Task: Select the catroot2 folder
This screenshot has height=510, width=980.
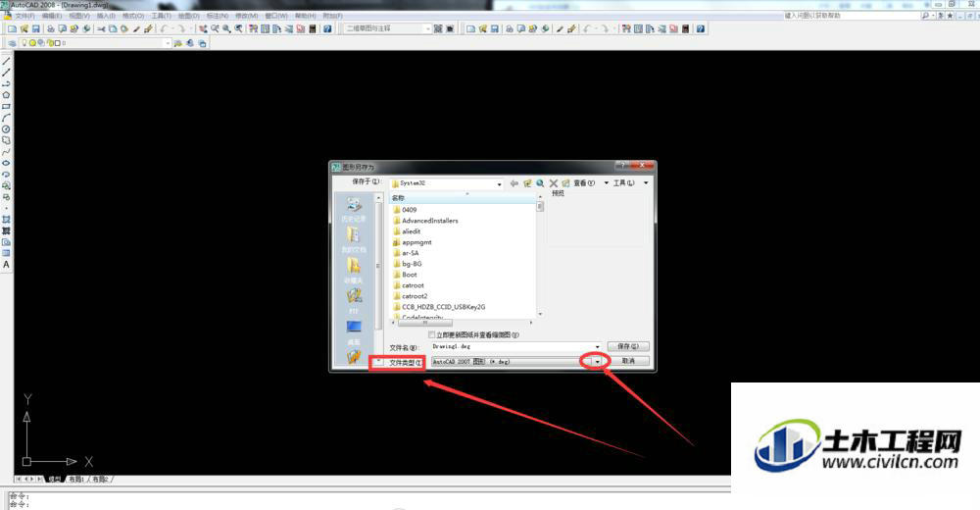Action: click(411, 296)
